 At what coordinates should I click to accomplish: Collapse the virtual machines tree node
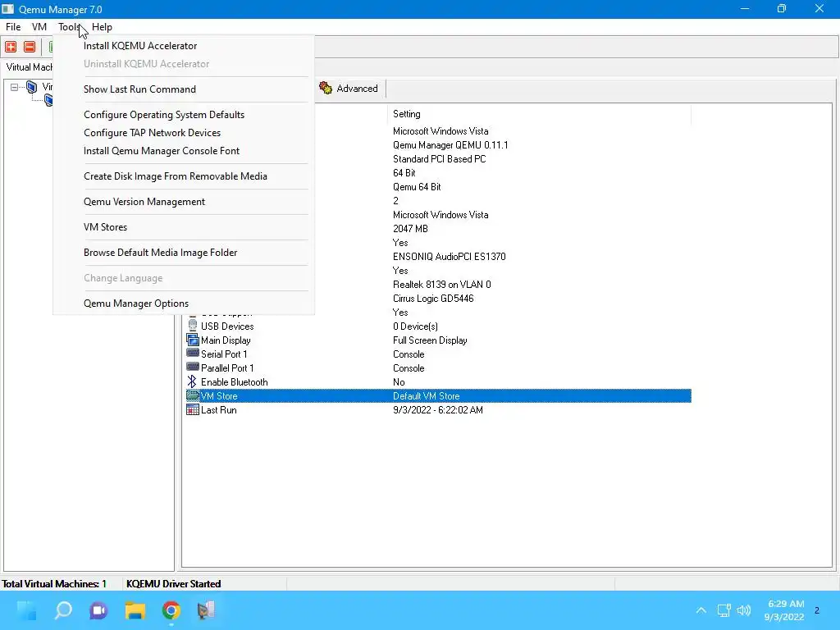15,87
